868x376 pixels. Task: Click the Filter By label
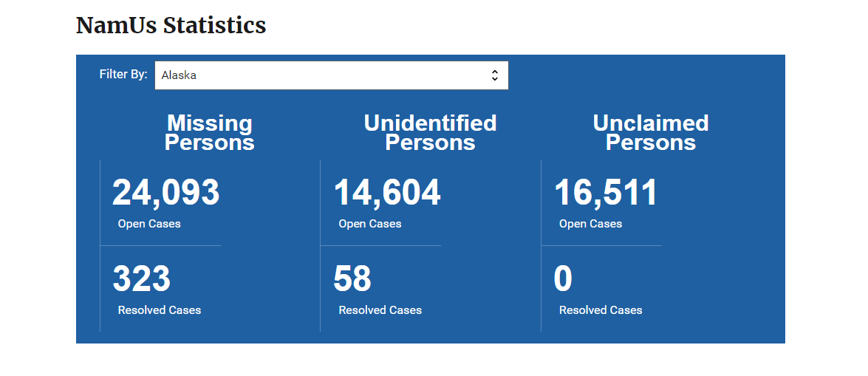click(x=123, y=75)
